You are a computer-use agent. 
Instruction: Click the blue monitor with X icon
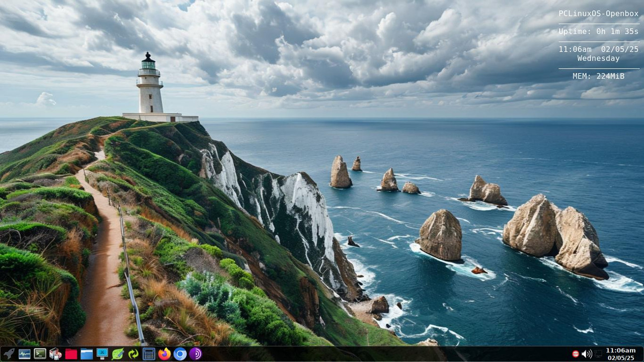coord(102,354)
